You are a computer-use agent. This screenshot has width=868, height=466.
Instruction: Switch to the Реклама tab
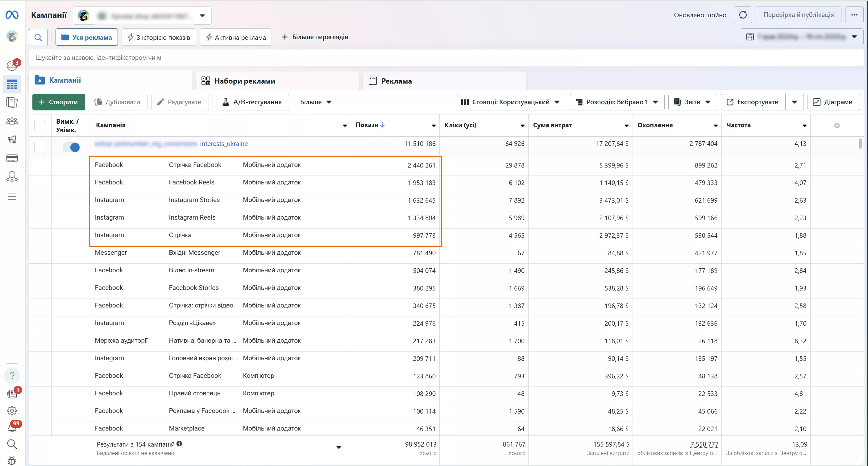444,81
